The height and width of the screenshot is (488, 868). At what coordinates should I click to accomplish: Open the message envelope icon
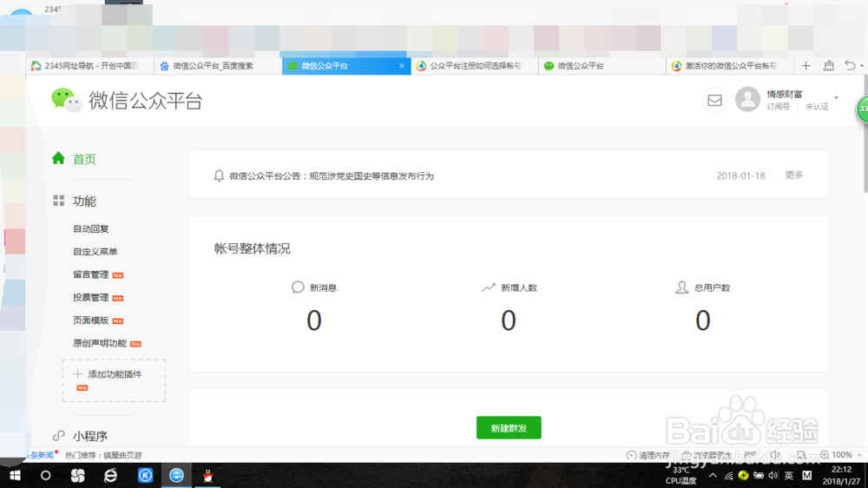point(714,100)
